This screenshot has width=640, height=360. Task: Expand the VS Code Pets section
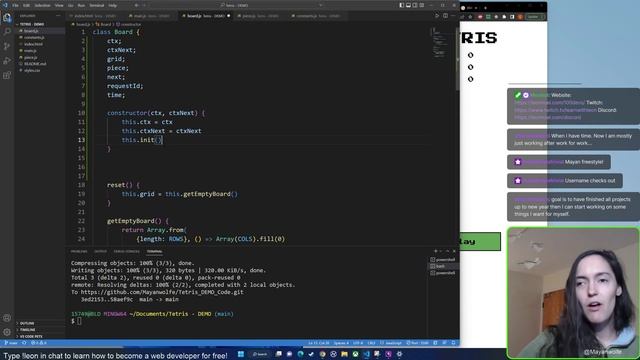coord(40,336)
